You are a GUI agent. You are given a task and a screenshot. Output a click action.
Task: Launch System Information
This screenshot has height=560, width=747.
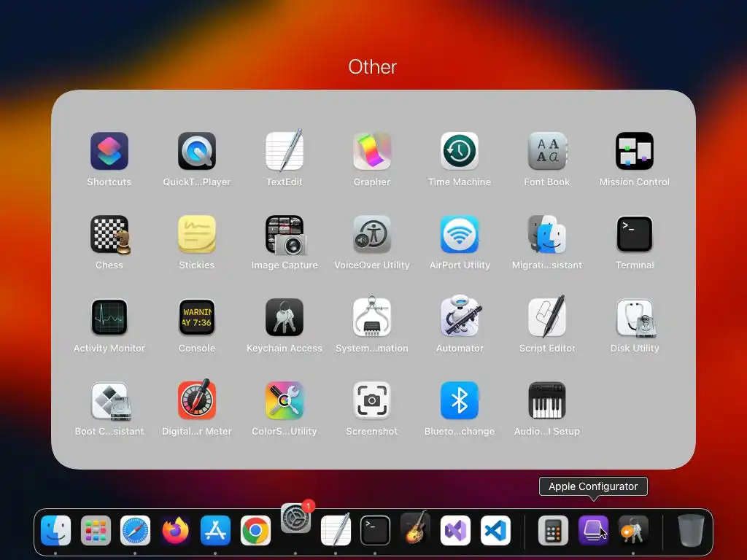pos(372,318)
